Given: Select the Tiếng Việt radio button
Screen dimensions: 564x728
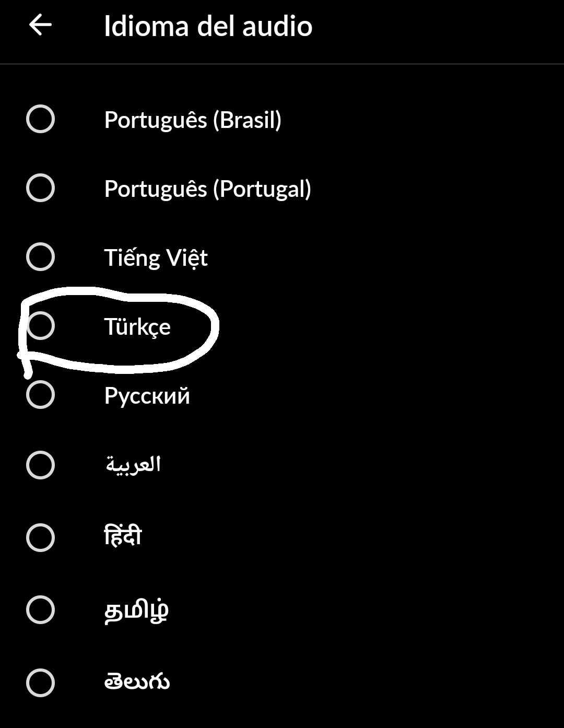Looking at the screenshot, I should (41, 257).
